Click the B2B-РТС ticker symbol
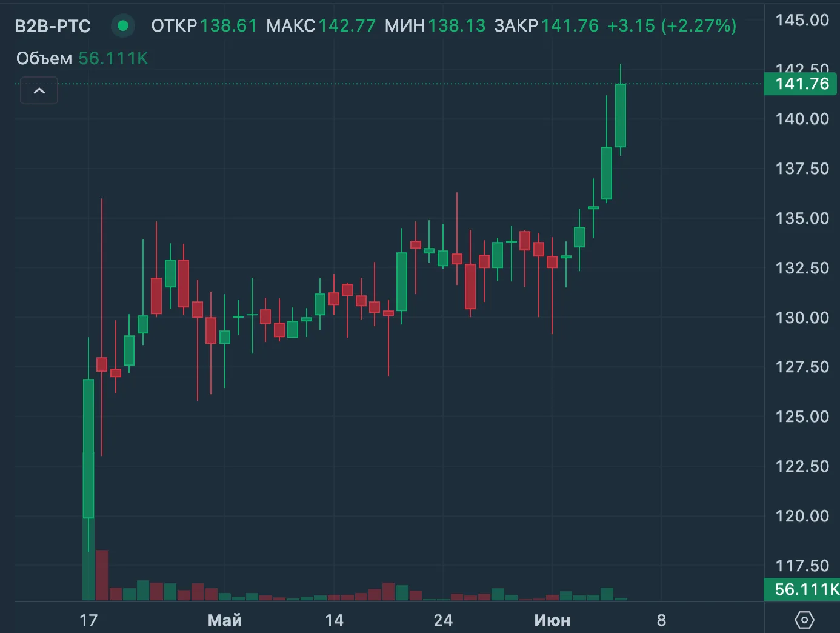The image size is (840, 633). tap(53, 26)
